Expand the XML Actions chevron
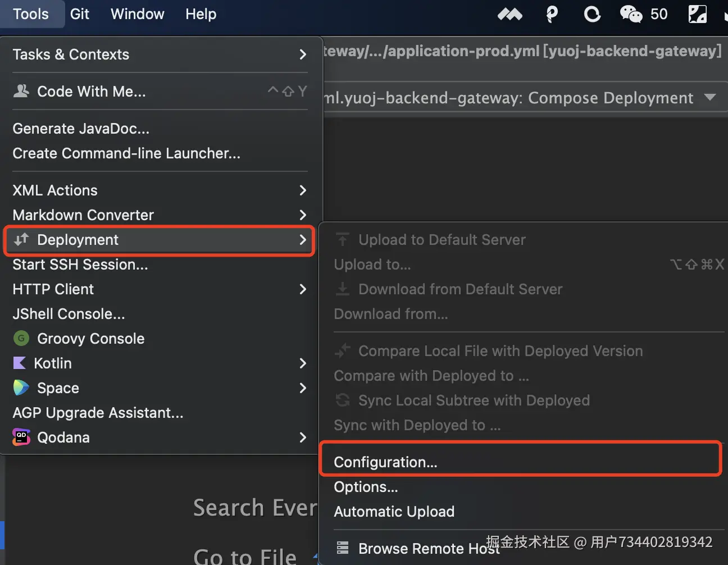 point(303,190)
